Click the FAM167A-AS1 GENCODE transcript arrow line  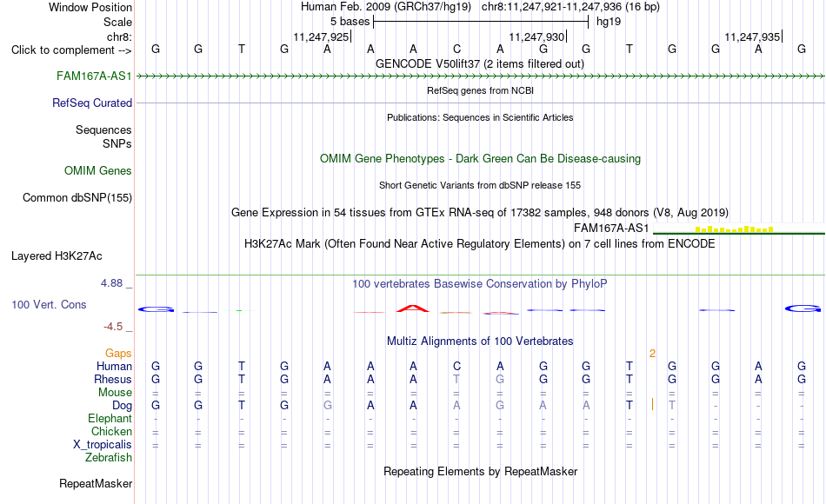(x=481, y=76)
